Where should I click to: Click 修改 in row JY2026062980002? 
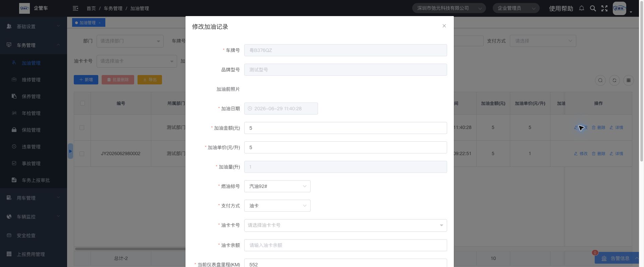tap(581, 154)
